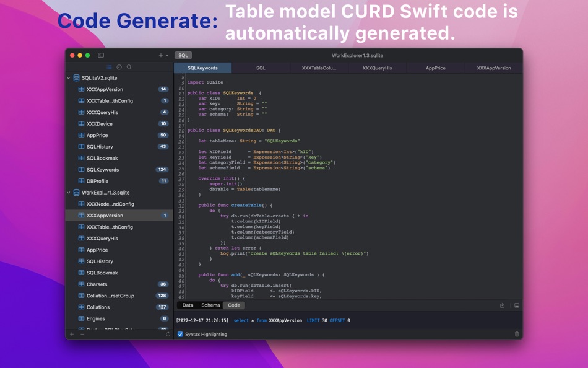Image resolution: width=588 pixels, height=368 pixels.
Task: Click the WorkExplorer1.3.sqlite window title
Action: (x=357, y=55)
